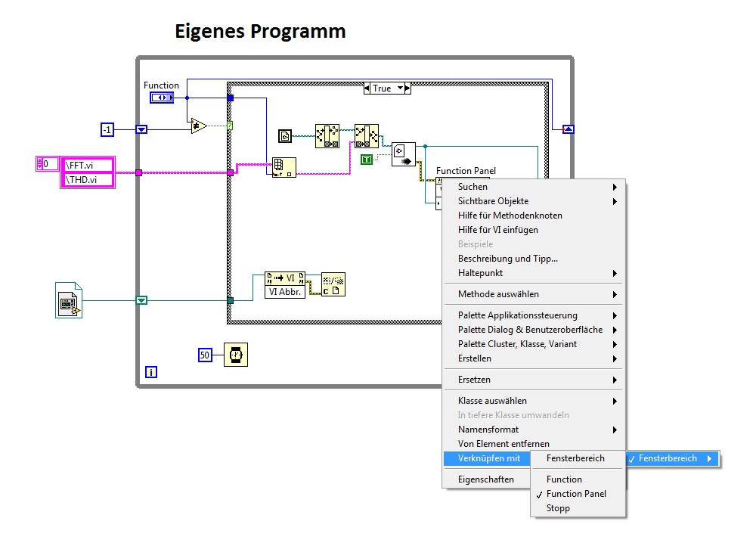Open the Sichtbare Objekte submenu
The height and width of the screenshot is (546, 756).
[534, 201]
